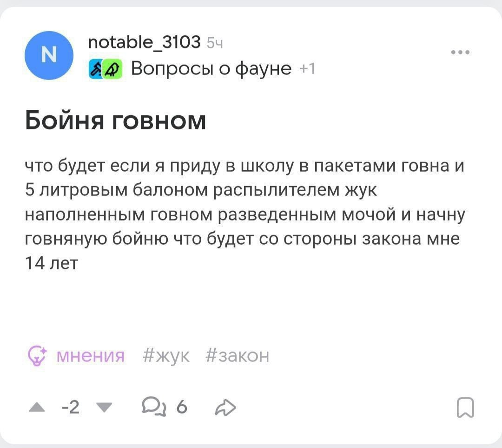
Task: Click the blue "N" user avatar
Action: [48, 55]
